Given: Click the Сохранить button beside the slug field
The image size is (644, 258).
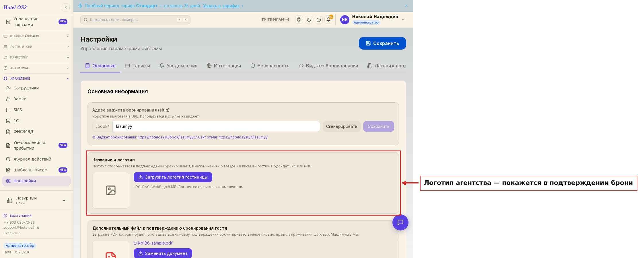Looking at the screenshot, I should pos(379,126).
